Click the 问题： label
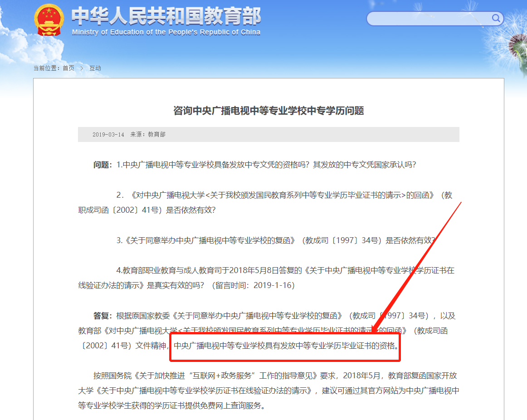527x420 pixels. (x=102, y=165)
